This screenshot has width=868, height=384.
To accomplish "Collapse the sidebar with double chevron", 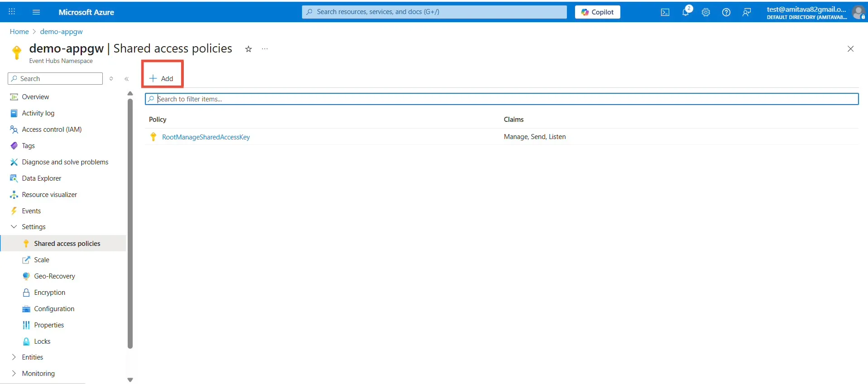I will (x=127, y=79).
